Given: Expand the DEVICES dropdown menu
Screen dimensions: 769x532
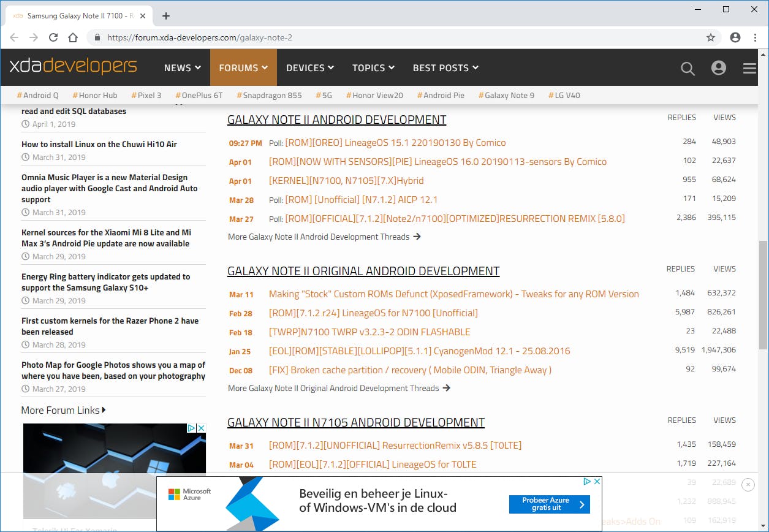Looking at the screenshot, I should pyautogui.click(x=310, y=68).
